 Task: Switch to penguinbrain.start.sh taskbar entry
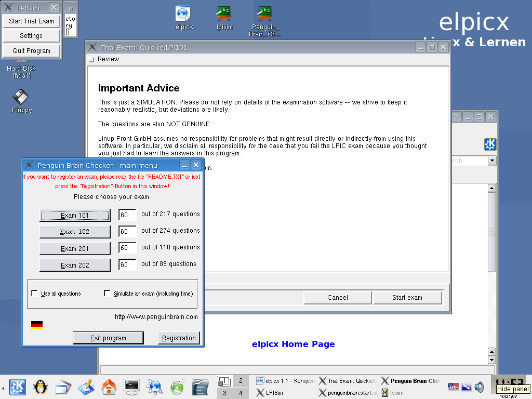click(x=349, y=393)
